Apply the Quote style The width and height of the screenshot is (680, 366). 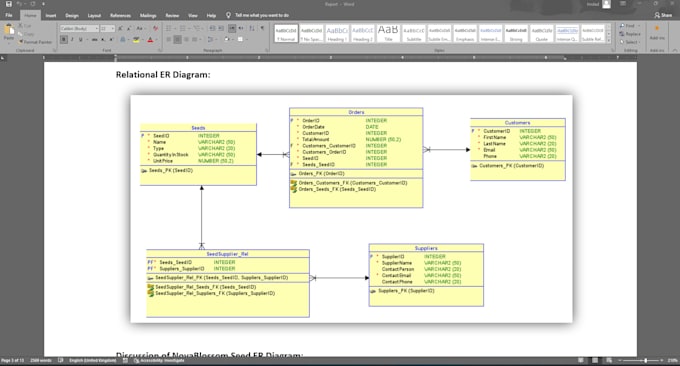542,33
